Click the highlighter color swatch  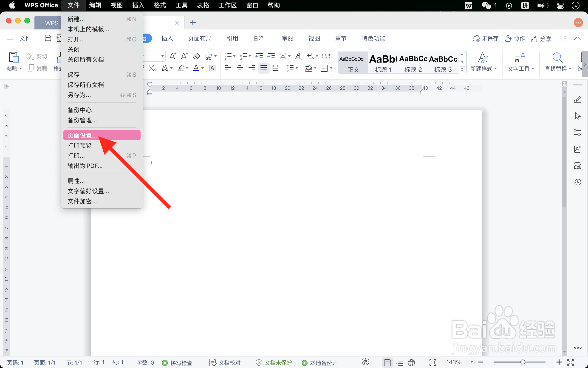181,68
